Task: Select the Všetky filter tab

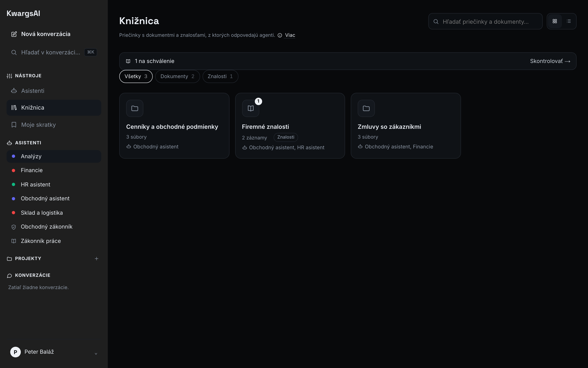Action: (x=136, y=76)
